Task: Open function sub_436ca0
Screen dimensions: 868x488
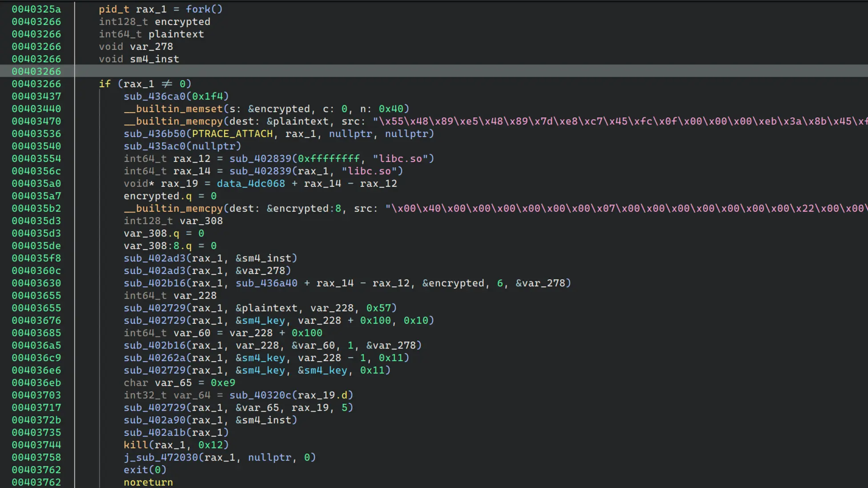Action: click(x=155, y=96)
